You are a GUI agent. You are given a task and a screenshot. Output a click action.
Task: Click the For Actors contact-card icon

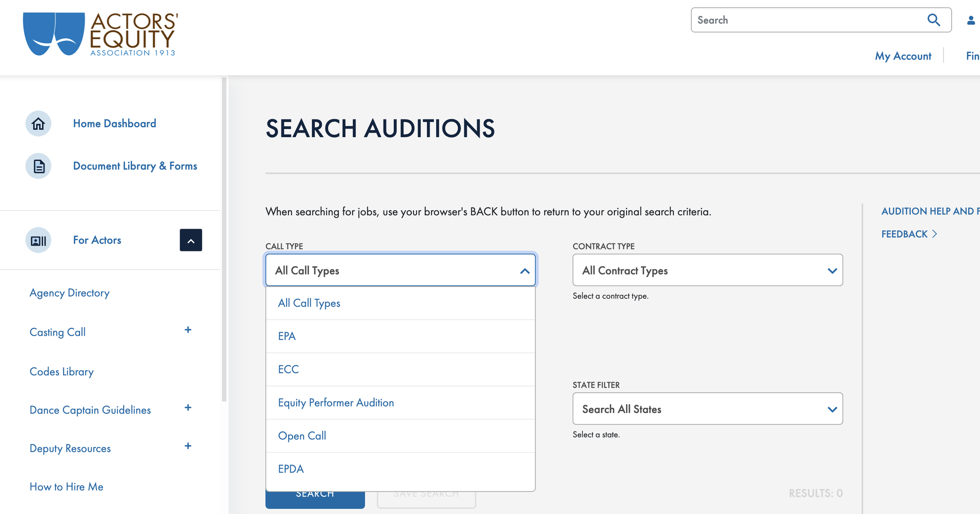tap(38, 240)
